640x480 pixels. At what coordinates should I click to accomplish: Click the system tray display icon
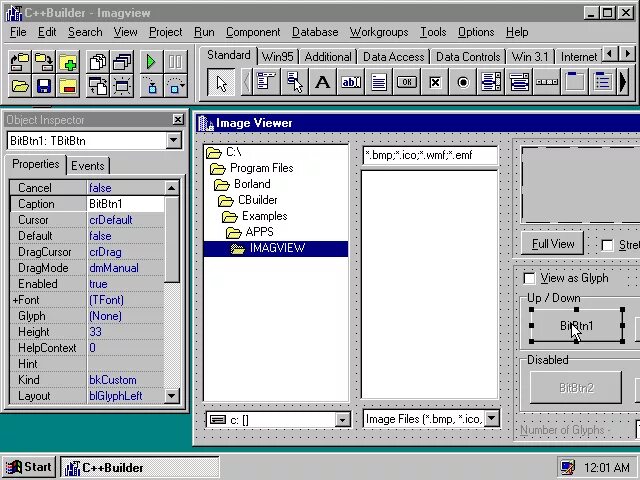[568, 467]
